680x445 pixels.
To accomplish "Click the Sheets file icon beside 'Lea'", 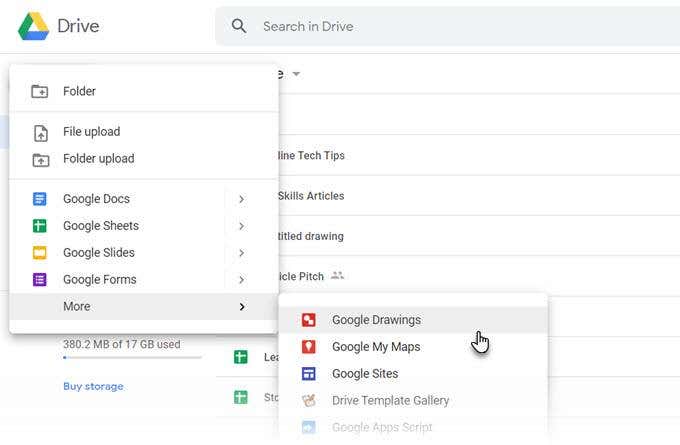I will click(241, 357).
